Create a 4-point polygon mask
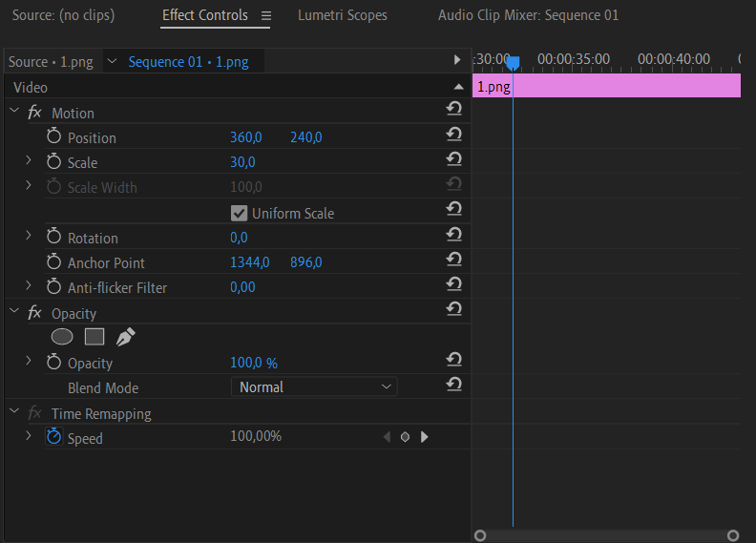756x543 pixels. [x=94, y=337]
